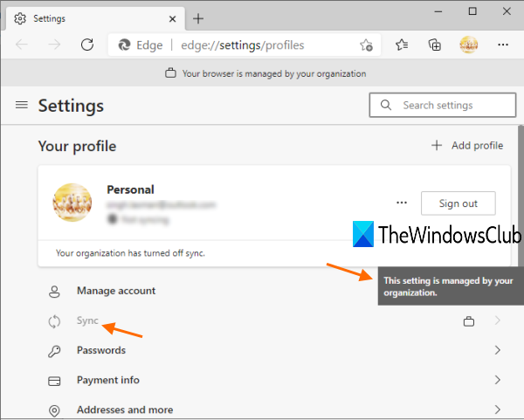Image resolution: width=524 pixels, height=420 pixels.
Task: Minimize the Edge window
Action: (x=438, y=11)
